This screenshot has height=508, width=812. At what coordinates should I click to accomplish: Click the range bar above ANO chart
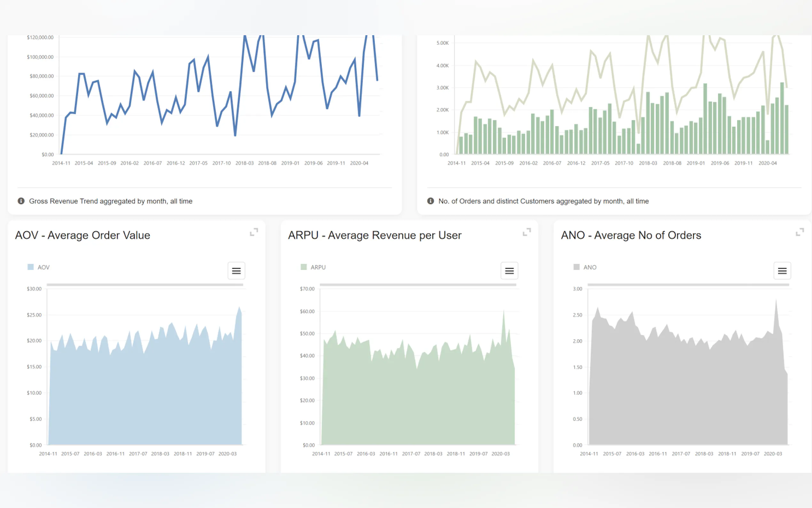[x=688, y=285]
